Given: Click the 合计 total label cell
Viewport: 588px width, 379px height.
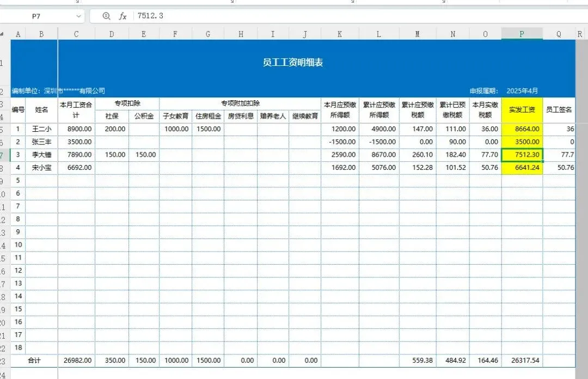Looking at the screenshot, I should [x=34, y=360].
